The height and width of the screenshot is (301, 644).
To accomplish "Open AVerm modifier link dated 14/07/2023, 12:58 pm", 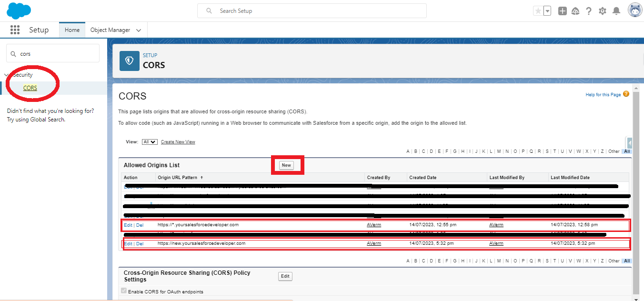I will click(496, 225).
